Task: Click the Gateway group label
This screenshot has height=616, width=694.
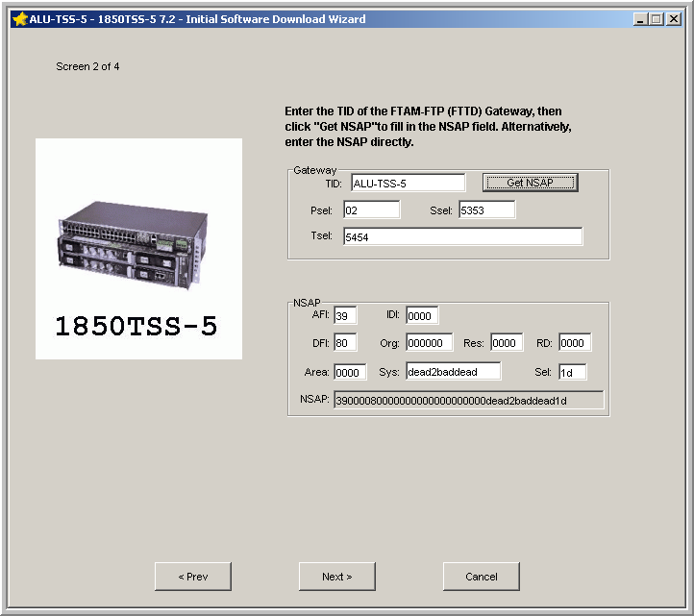Action: [x=314, y=170]
